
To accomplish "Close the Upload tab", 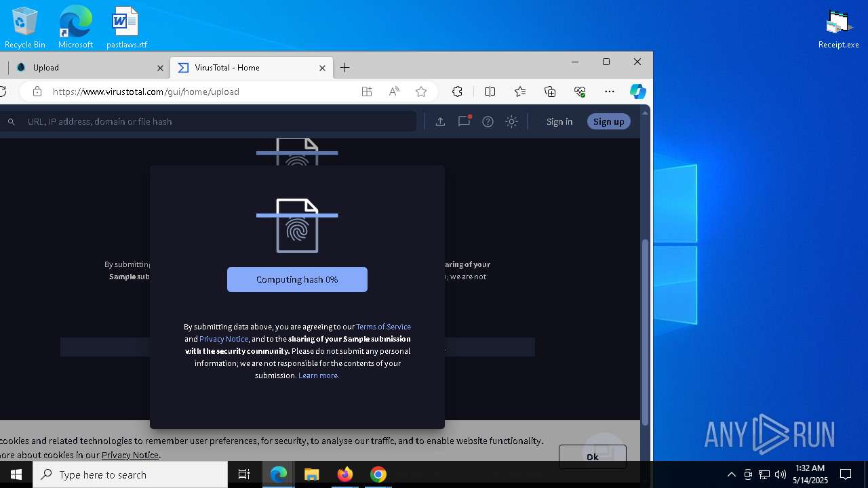I will [x=161, y=68].
